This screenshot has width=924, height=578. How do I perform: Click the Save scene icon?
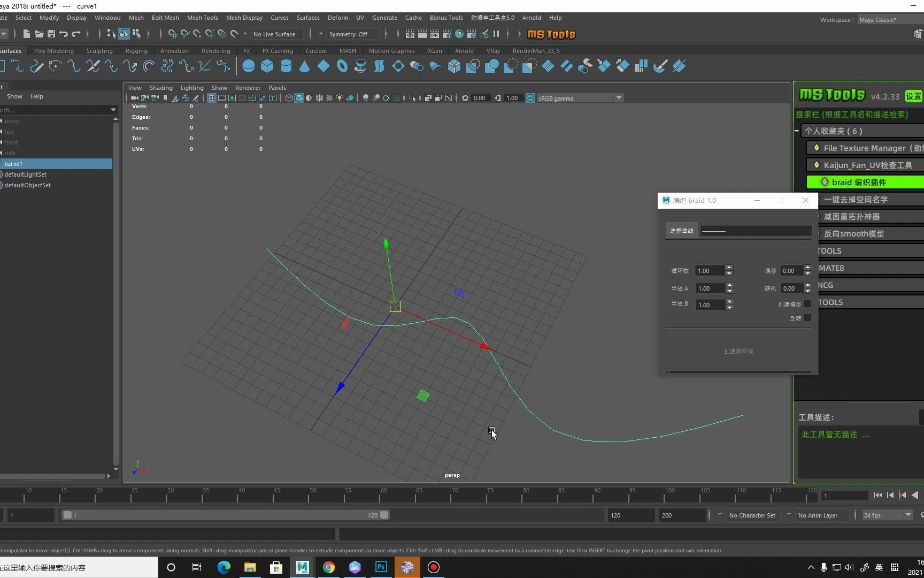tap(51, 34)
